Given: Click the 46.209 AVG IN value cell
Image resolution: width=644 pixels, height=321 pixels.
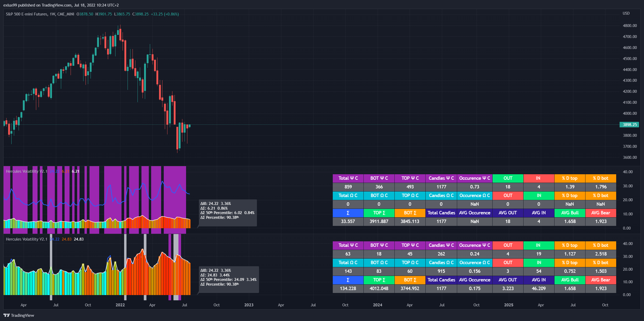Looking at the screenshot, I should 539,288.
